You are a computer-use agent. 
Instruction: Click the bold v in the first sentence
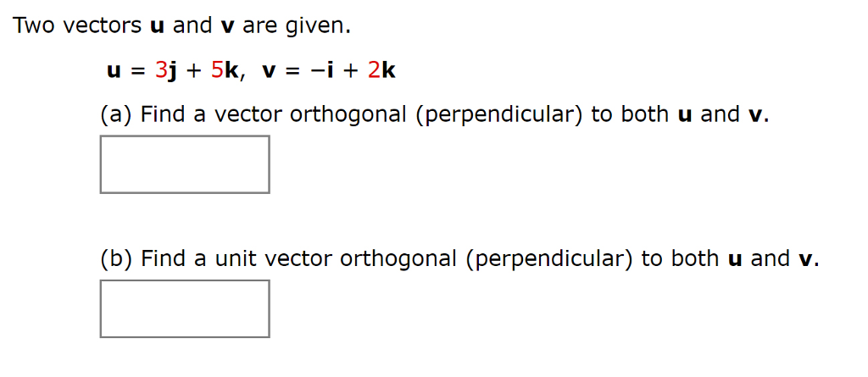(229, 27)
